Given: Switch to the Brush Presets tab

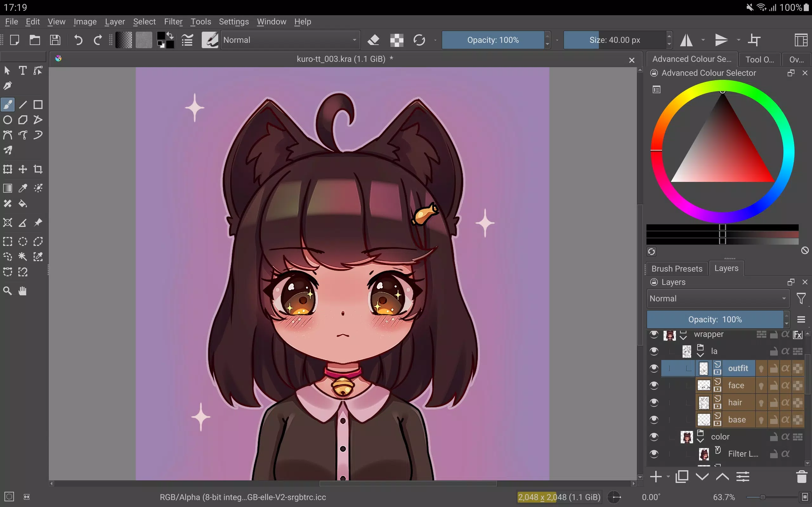Looking at the screenshot, I should (x=677, y=268).
